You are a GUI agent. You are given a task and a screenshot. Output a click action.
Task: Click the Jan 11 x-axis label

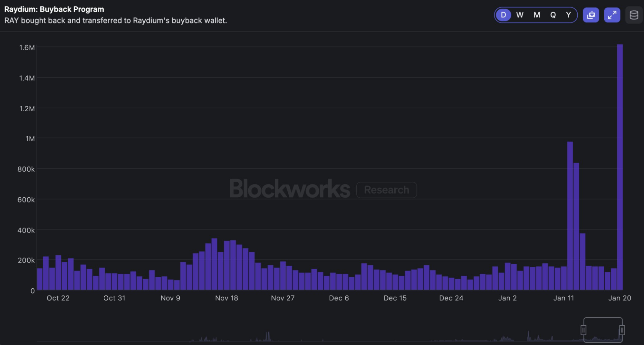[x=563, y=298]
